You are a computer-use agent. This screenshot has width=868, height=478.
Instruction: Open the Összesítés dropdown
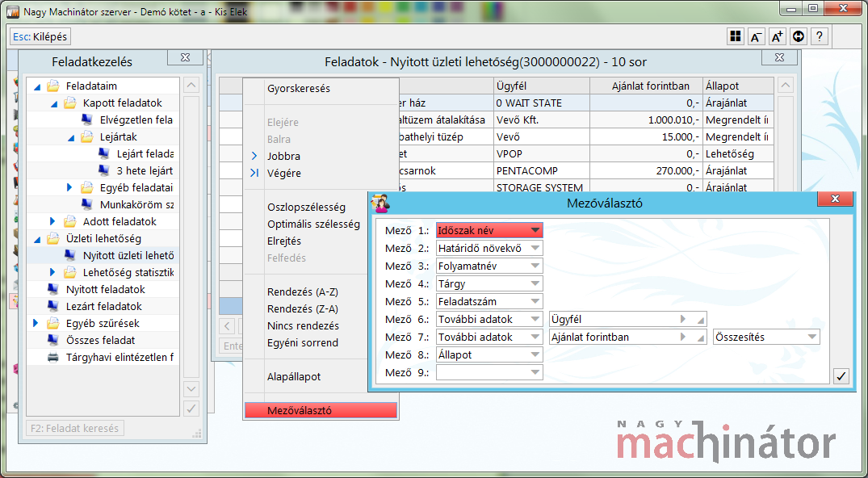tap(811, 338)
